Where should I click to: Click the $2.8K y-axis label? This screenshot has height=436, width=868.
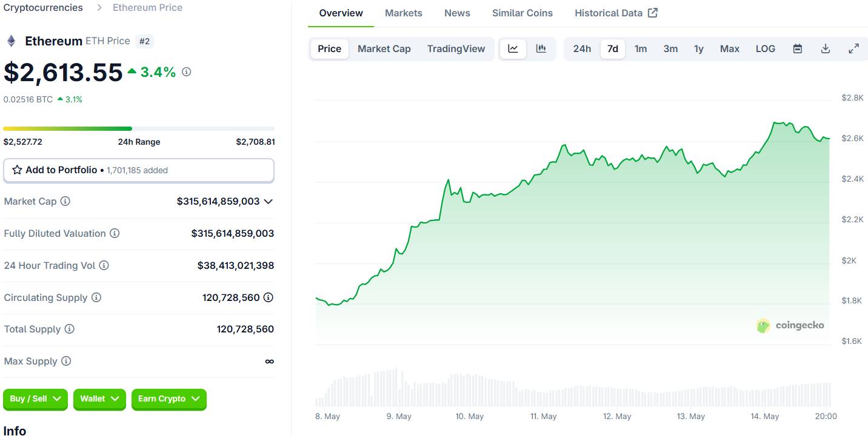coord(852,97)
